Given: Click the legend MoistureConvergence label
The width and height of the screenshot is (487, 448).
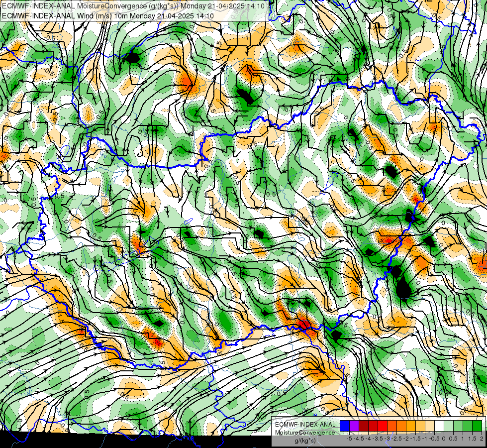Looking at the screenshot, I should (305, 433).
